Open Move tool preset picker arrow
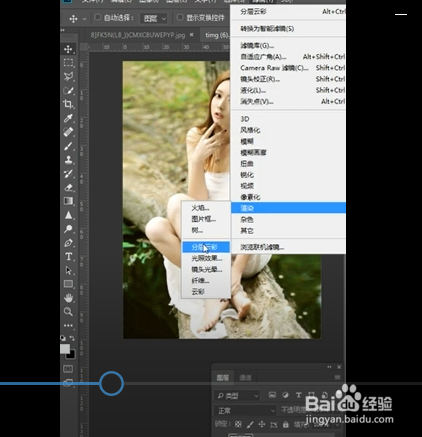This screenshot has width=422, height=437. click(85, 19)
